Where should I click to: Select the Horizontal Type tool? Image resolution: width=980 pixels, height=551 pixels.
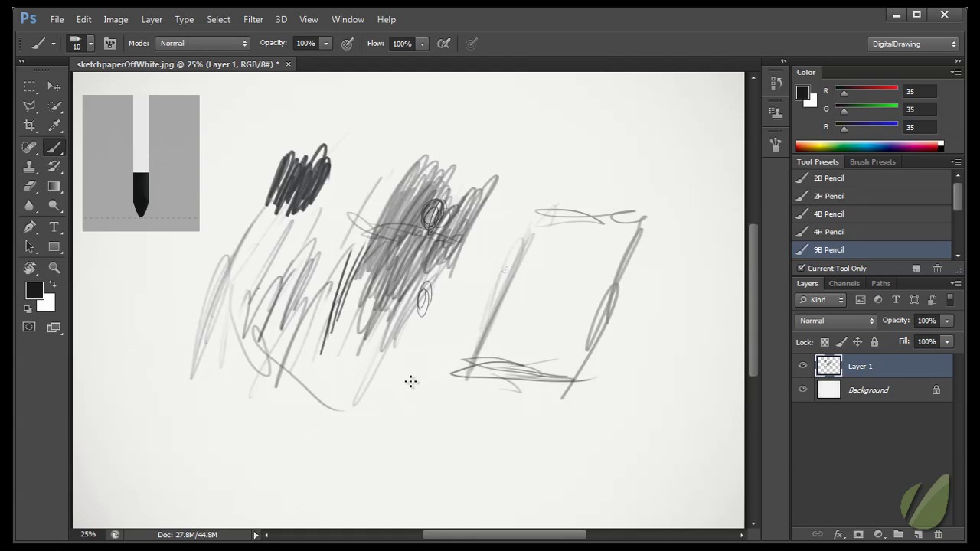point(54,227)
